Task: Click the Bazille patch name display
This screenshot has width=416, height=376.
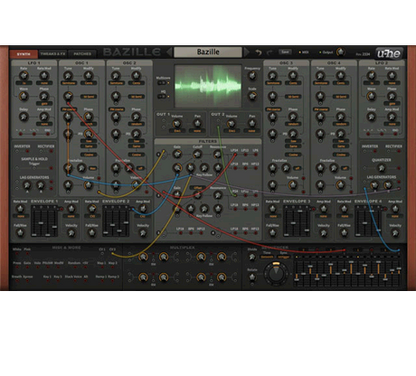Action: [208, 52]
